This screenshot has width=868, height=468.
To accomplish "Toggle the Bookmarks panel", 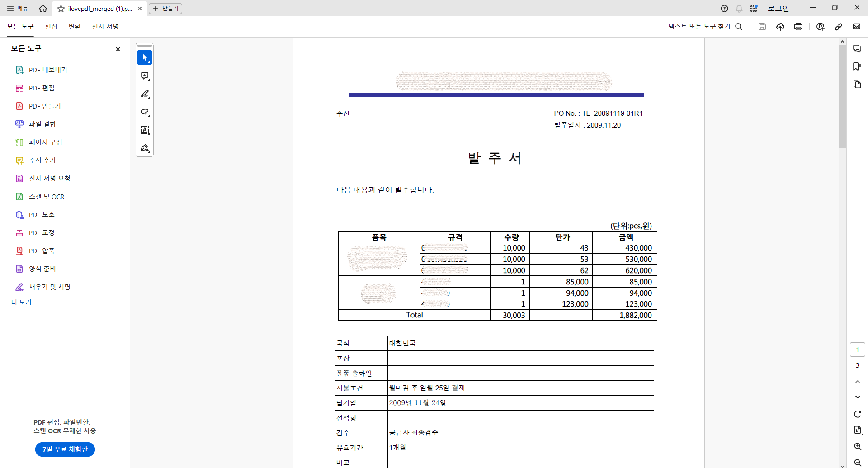I will tap(857, 66).
